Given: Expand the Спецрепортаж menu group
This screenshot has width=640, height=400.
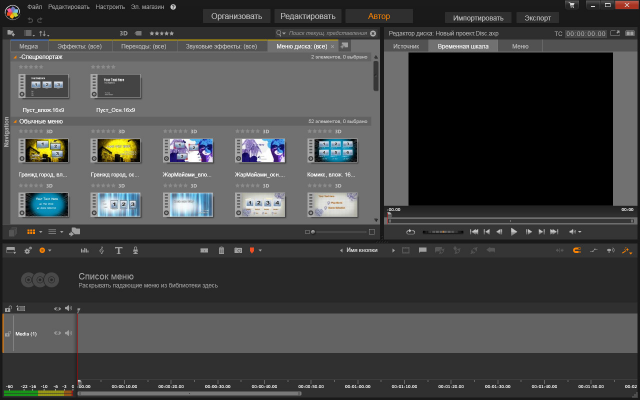Looking at the screenshot, I should 15,57.
